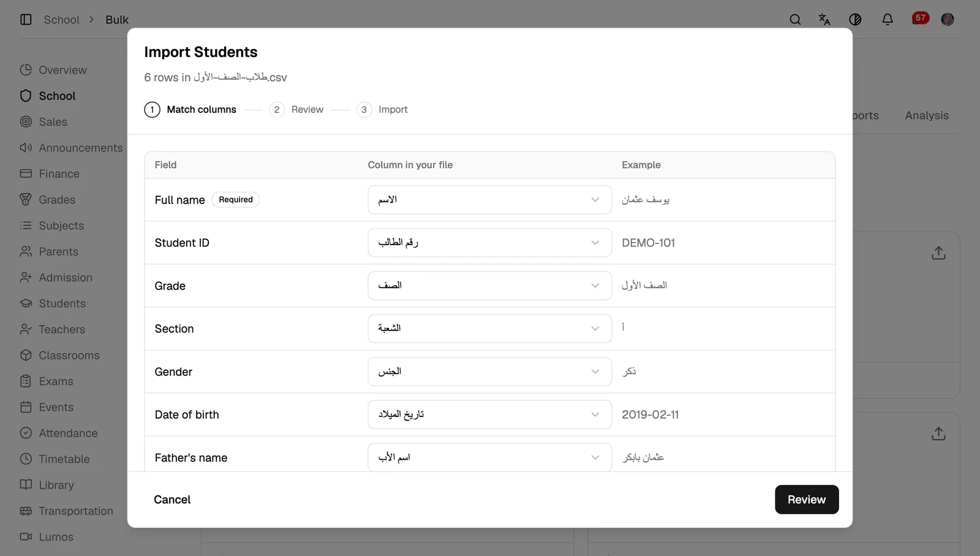Select the Match columns step
980x556 pixels.
click(x=190, y=110)
